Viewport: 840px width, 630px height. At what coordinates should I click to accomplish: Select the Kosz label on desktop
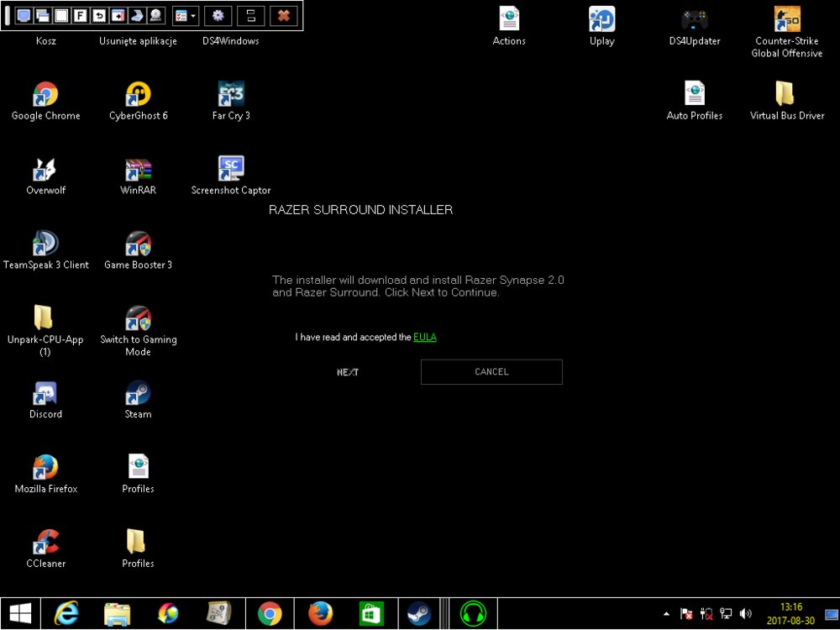point(45,40)
